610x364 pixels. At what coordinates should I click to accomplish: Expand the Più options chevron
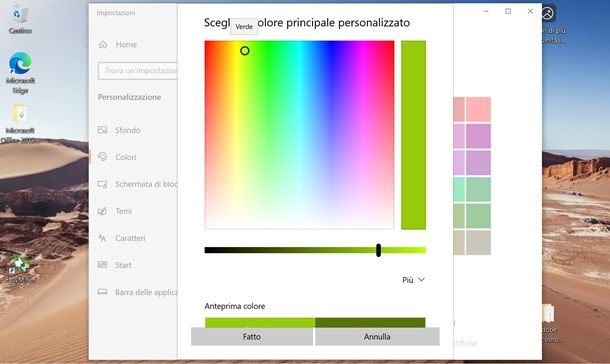[421, 280]
